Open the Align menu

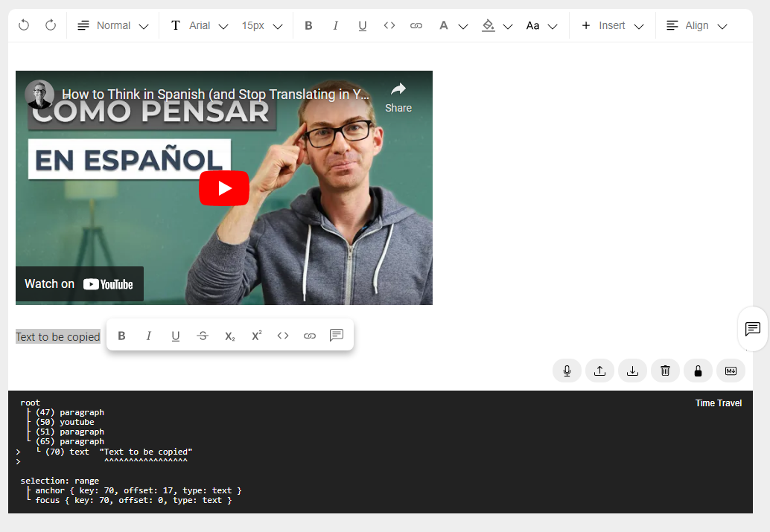[696, 25]
